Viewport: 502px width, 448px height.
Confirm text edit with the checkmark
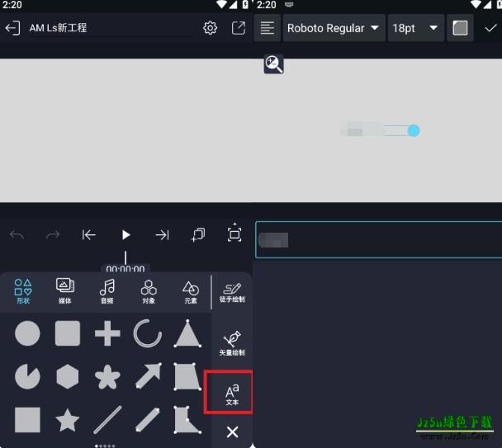click(490, 28)
